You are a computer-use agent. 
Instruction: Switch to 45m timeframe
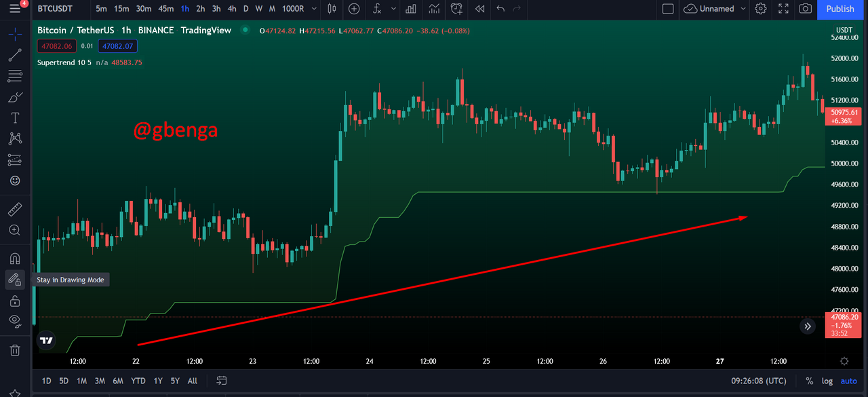165,9
